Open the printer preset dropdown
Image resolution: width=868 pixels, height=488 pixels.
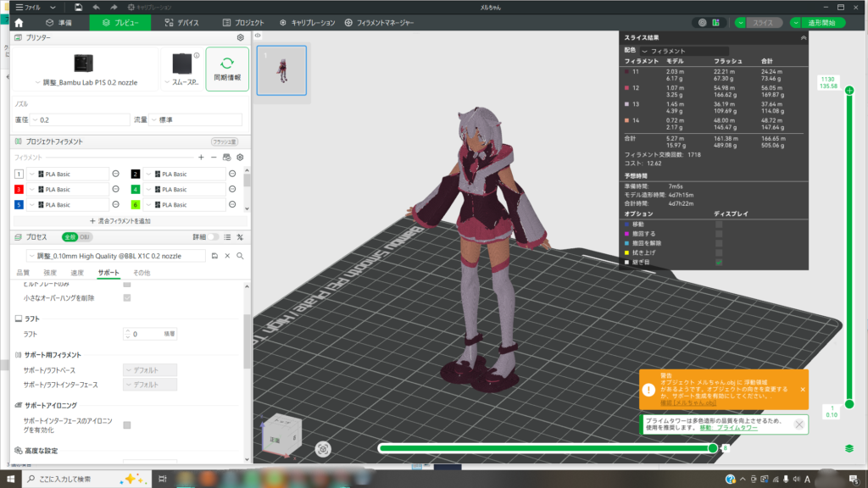click(x=86, y=82)
